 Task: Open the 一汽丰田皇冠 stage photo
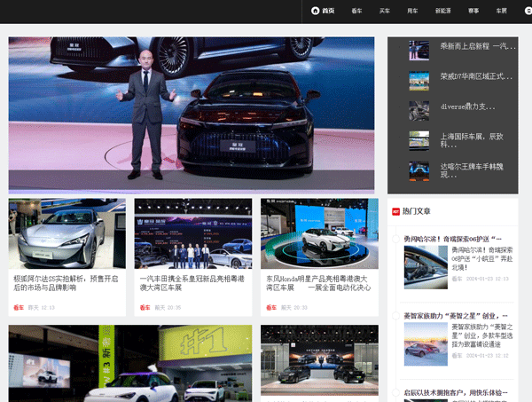click(x=193, y=233)
